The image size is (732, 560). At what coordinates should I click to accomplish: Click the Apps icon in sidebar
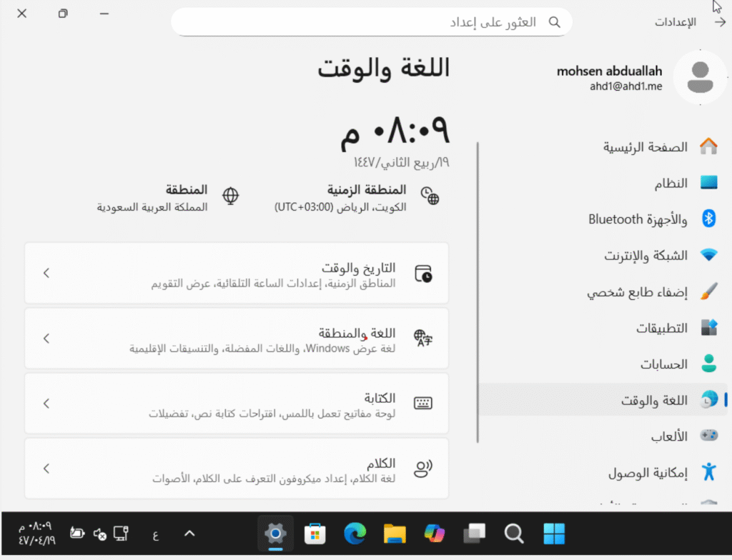[x=708, y=328]
